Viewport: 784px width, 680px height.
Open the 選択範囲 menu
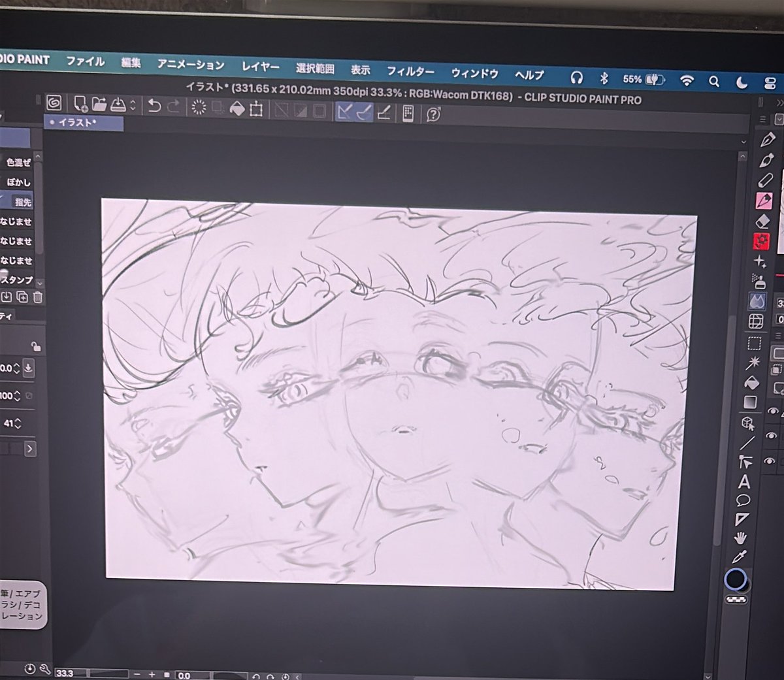tap(315, 68)
